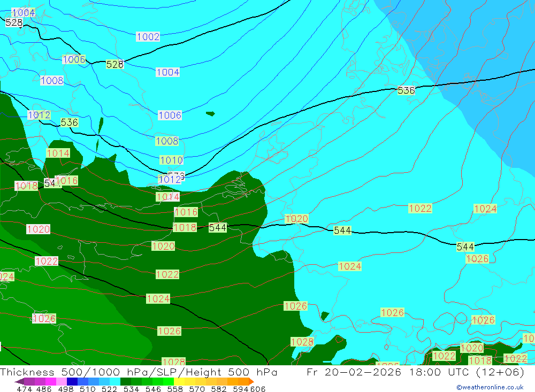Screen dimensions: 535x392
Task: Click the dark blue swatch in the legend
Action: click(72, 381)
